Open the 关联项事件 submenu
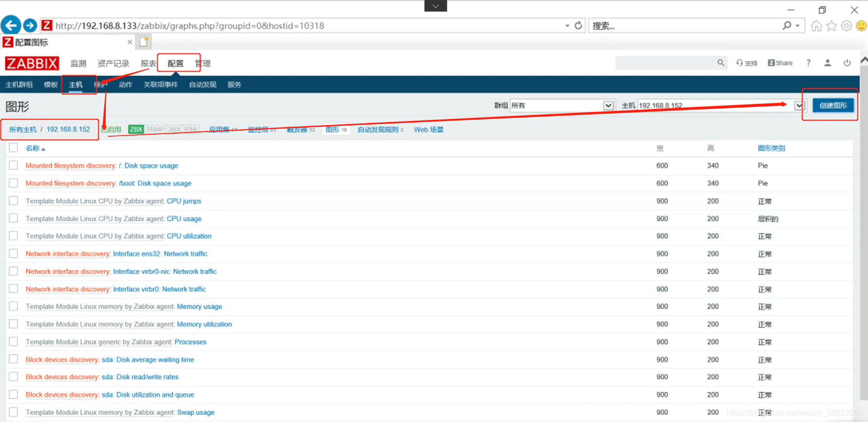The height and width of the screenshot is (422, 868). [x=161, y=85]
